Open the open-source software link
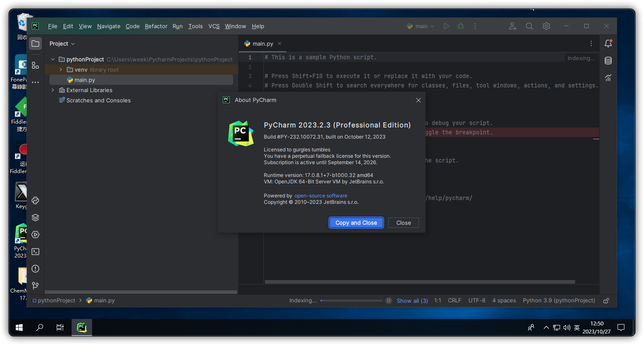Viewport: 644px width, 345px height. (x=321, y=195)
